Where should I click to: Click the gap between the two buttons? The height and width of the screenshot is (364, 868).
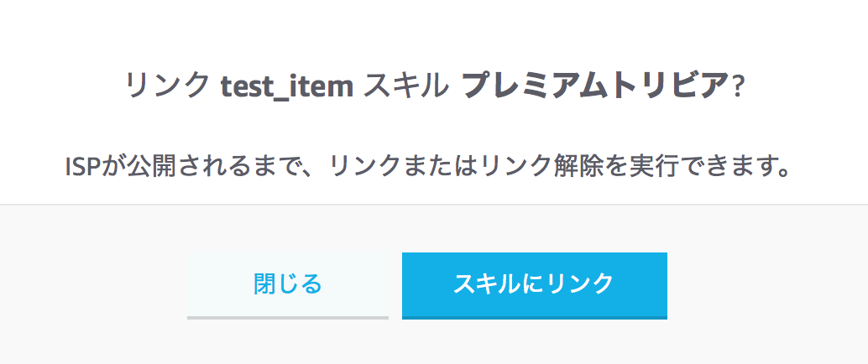pos(395,285)
